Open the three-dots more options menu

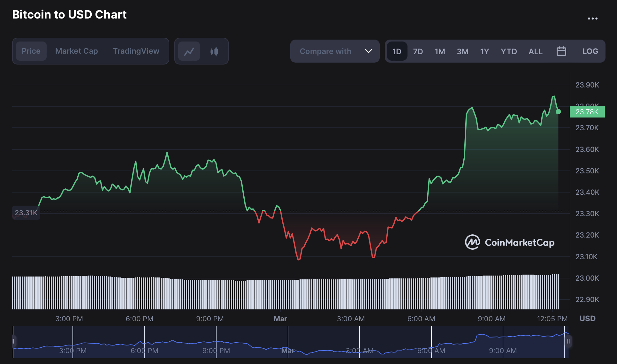(x=592, y=19)
